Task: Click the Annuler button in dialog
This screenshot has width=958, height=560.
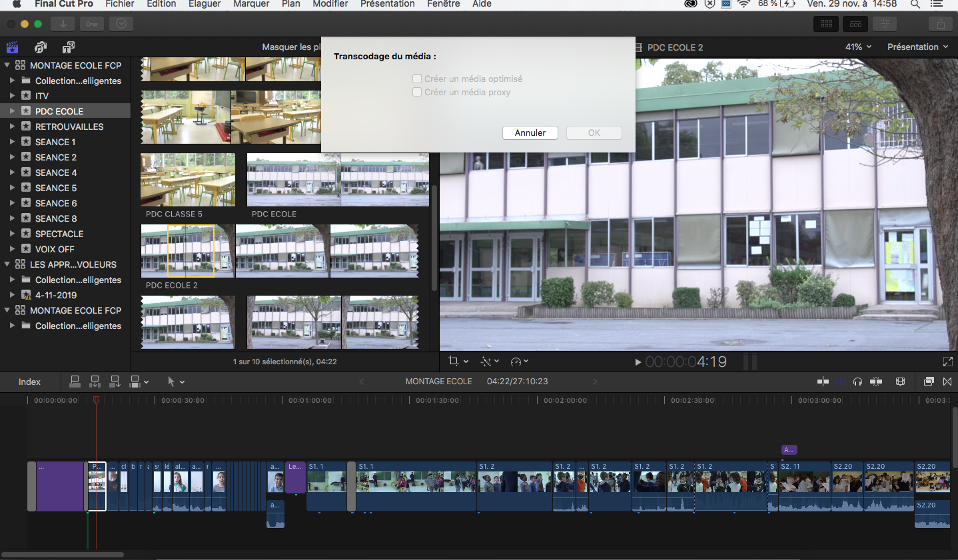Action: click(x=530, y=133)
